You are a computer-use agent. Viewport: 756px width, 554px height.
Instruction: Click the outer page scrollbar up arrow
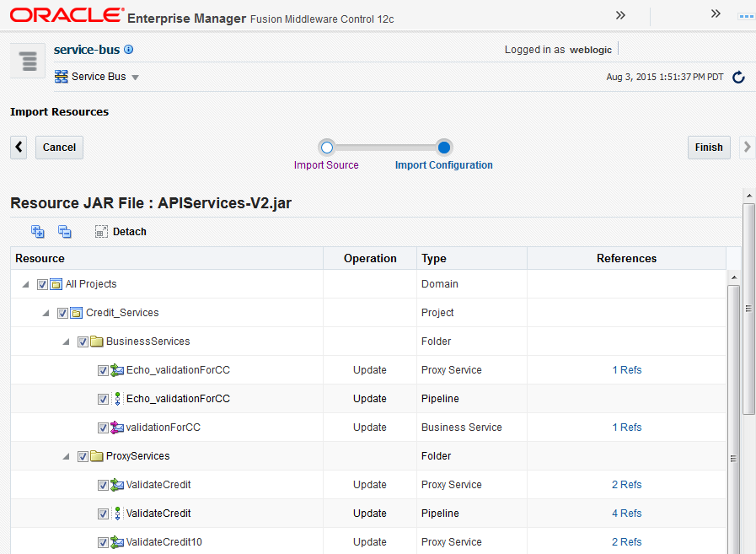(x=748, y=196)
